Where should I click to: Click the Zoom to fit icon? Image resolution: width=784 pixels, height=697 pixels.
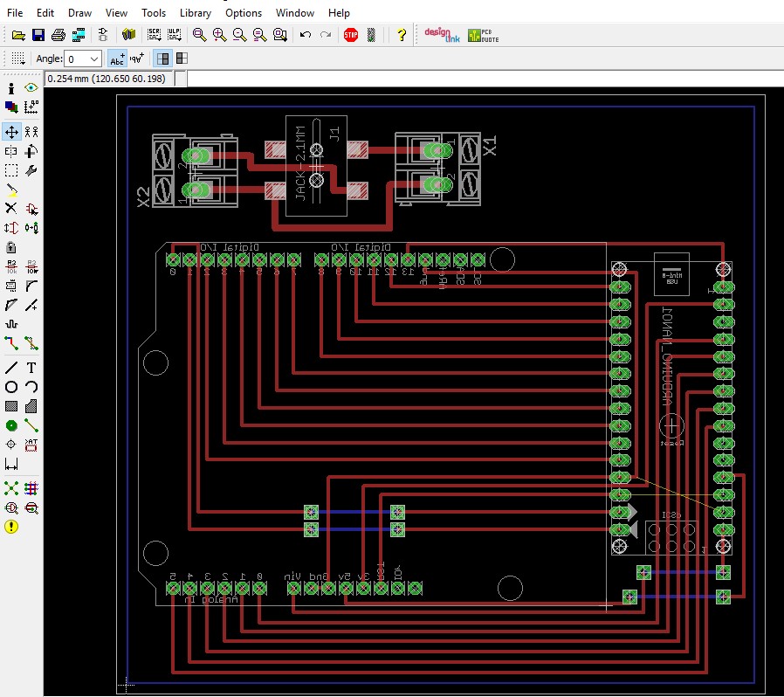point(200,35)
